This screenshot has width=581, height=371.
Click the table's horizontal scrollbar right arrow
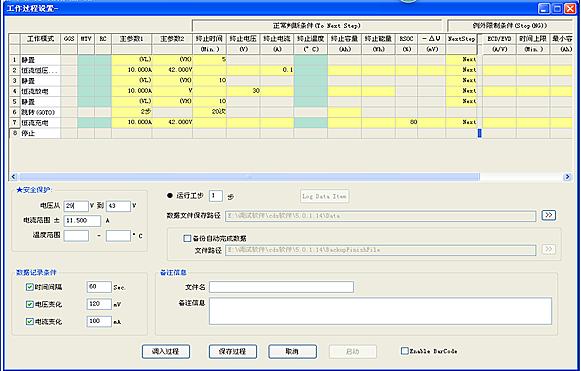[567, 177]
